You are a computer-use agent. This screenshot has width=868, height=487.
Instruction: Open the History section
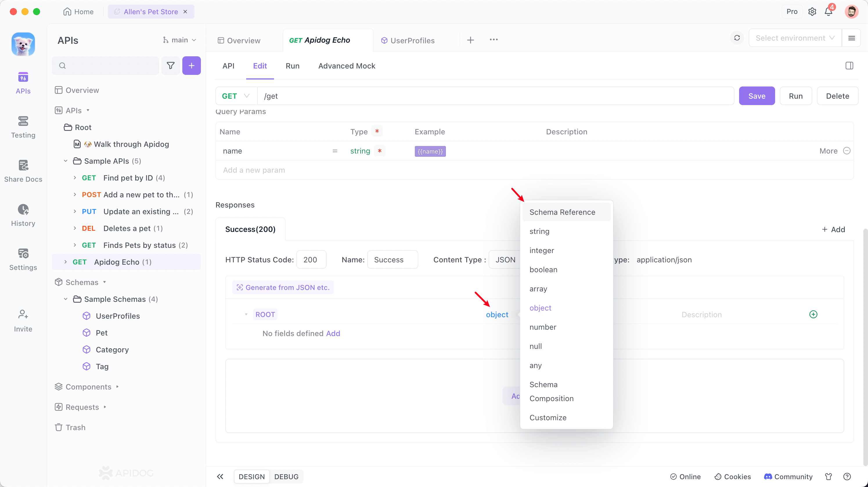click(x=23, y=215)
